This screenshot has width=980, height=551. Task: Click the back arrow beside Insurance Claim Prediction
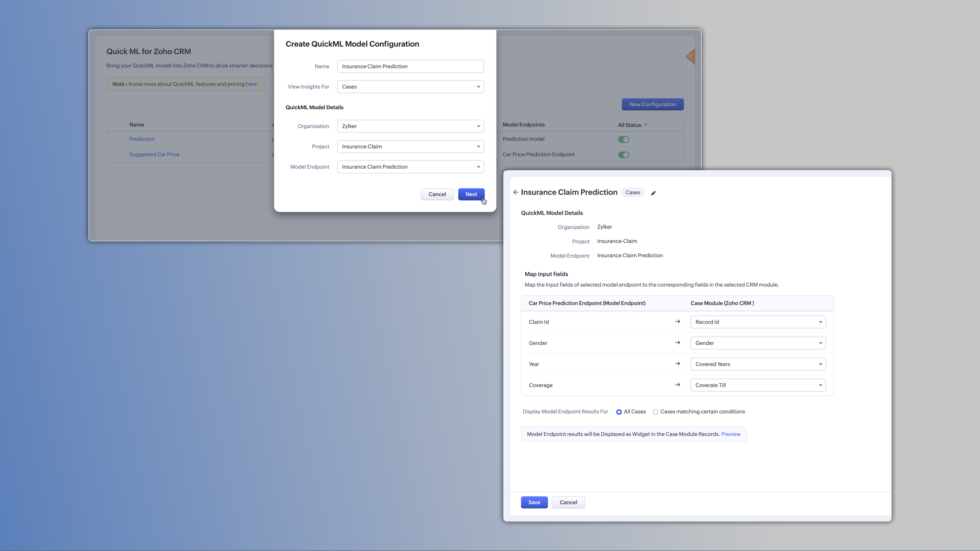click(516, 192)
